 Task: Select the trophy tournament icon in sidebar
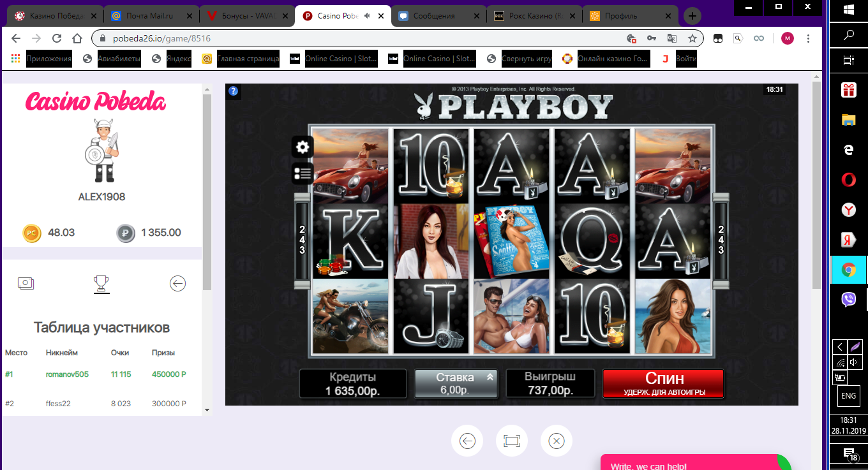(101, 284)
